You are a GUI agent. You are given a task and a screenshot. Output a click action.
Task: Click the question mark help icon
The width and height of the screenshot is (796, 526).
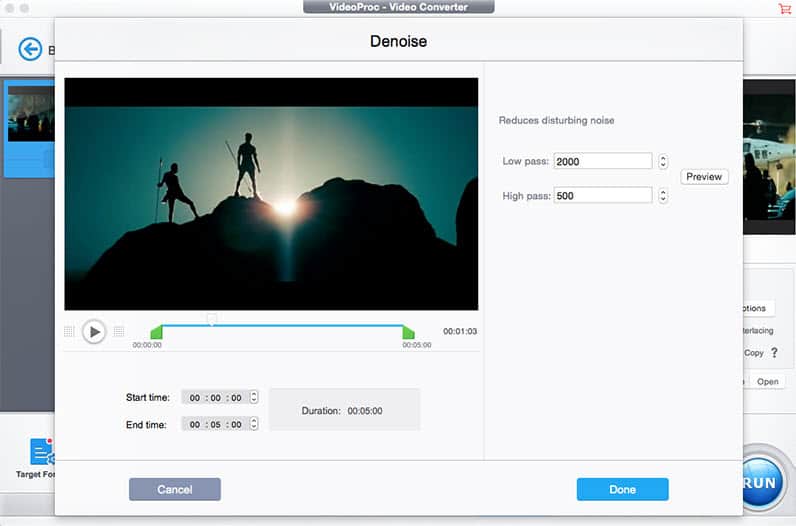[774, 352]
